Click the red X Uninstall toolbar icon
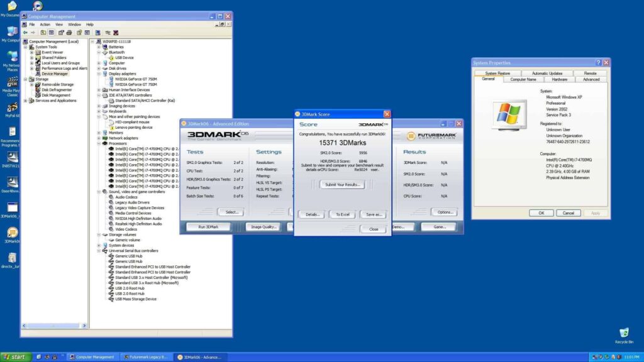644x362 pixels. [x=116, y=33]
